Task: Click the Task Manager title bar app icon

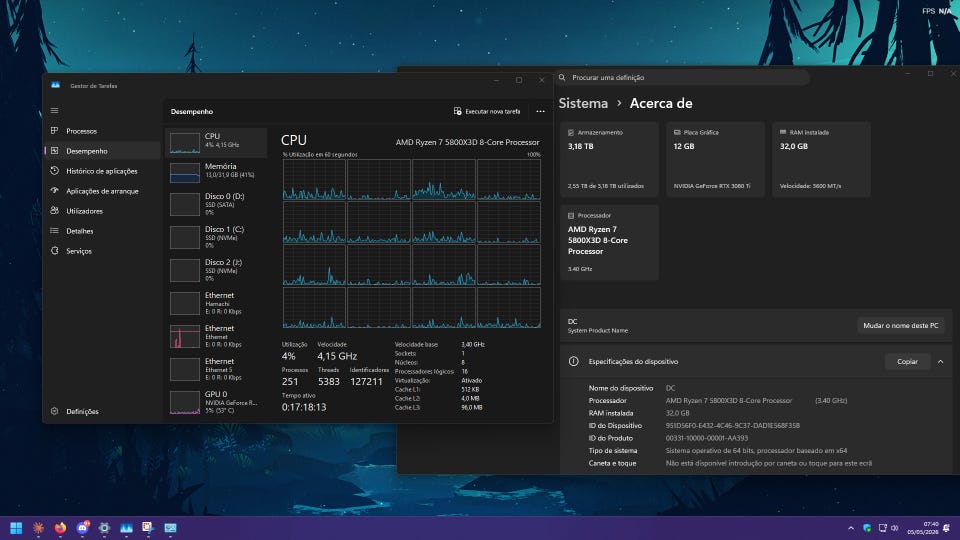Action: (x=56, y=85)
